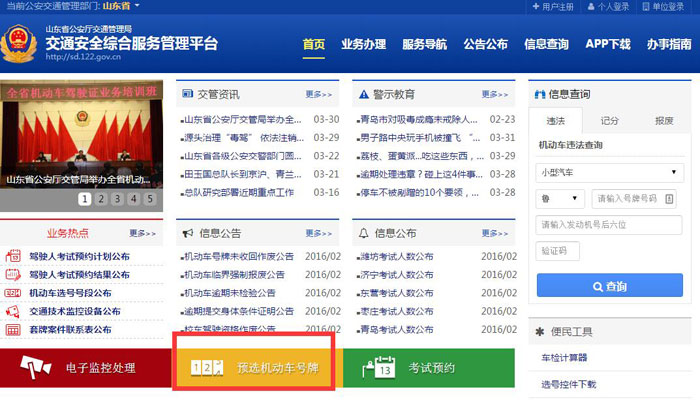The height and width of the screenshot is (400, 700).
Task: Click the 单位登录 building icon
Action: point(646,6)
